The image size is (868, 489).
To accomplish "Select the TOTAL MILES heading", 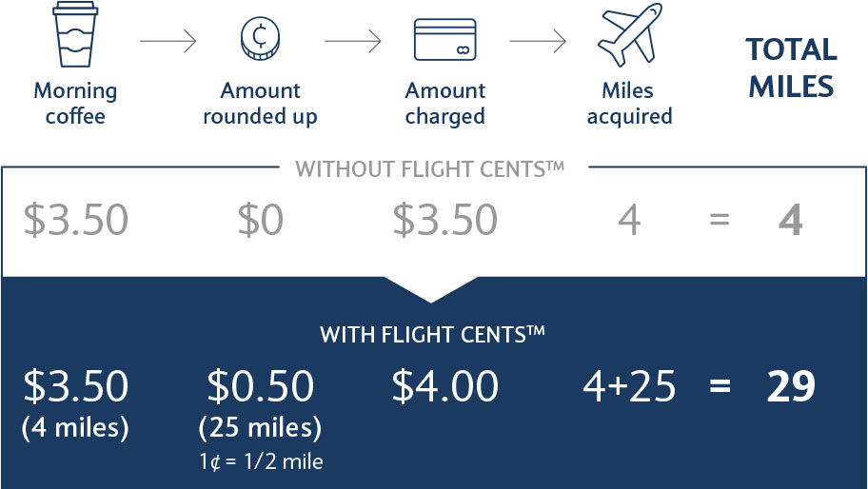I will [x=791, y=68].
